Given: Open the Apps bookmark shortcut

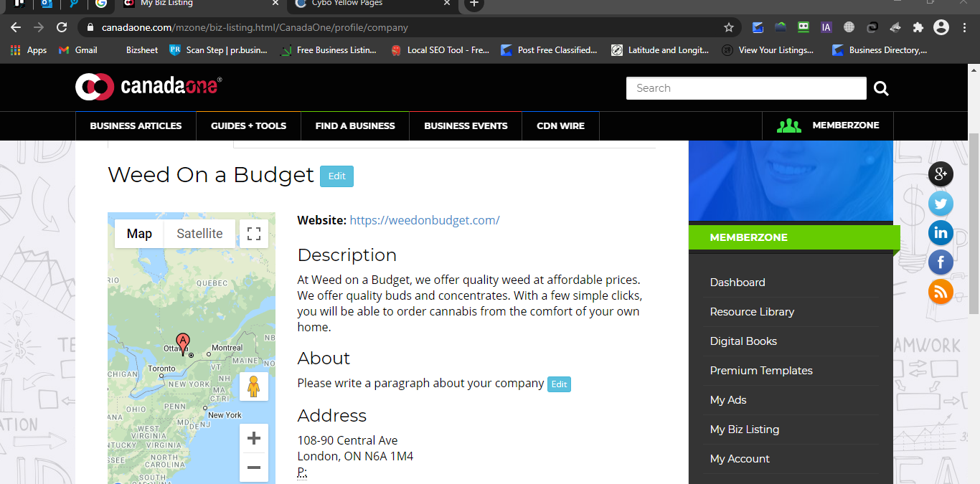Looking at the screenshot, I should coord(29,50).
